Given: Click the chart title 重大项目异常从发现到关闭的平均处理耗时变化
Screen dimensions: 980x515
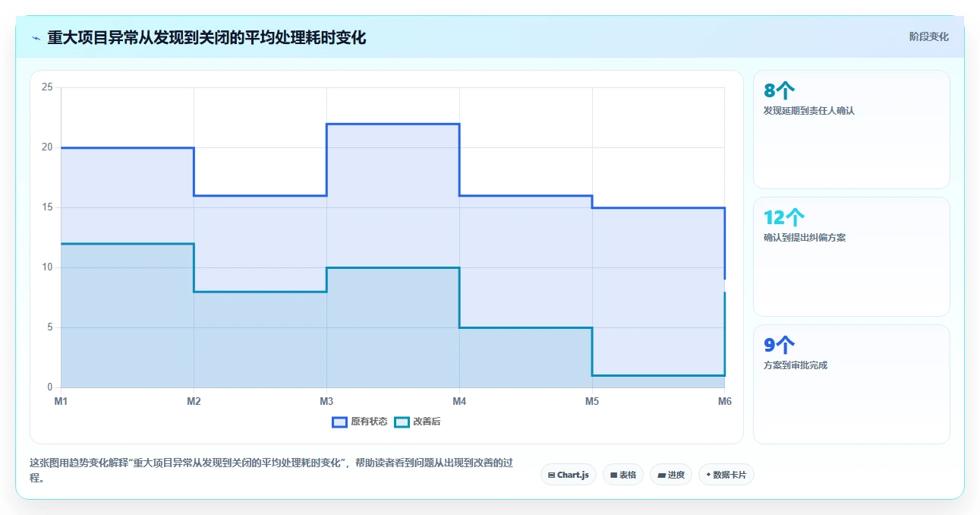Looking at the screenshot, I should [206, 37].
